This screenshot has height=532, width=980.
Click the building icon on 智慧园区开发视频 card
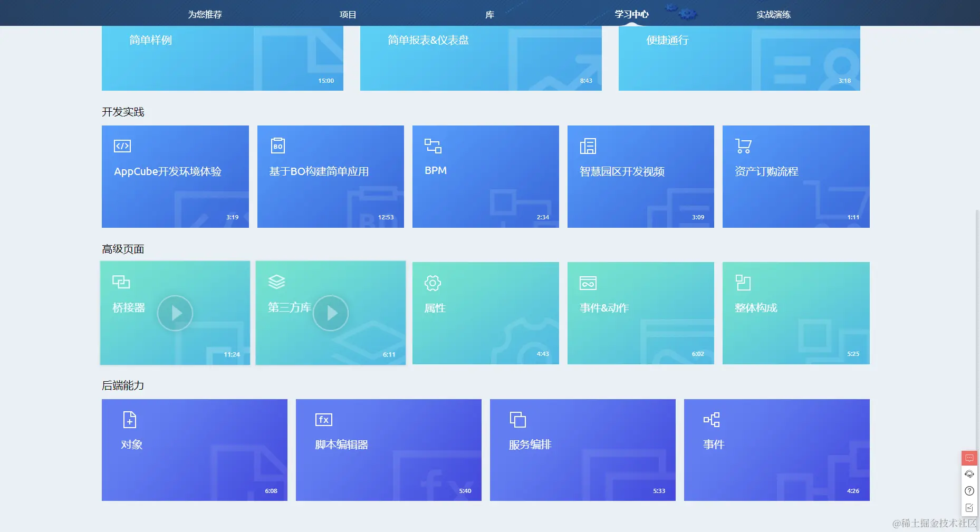588,146
